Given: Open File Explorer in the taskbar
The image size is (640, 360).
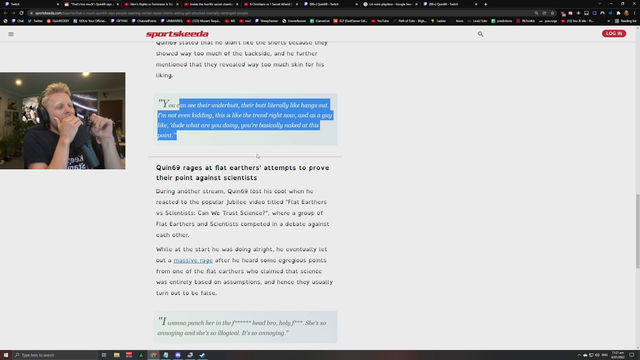Looking at the screenshot, I should pos(116,355).
